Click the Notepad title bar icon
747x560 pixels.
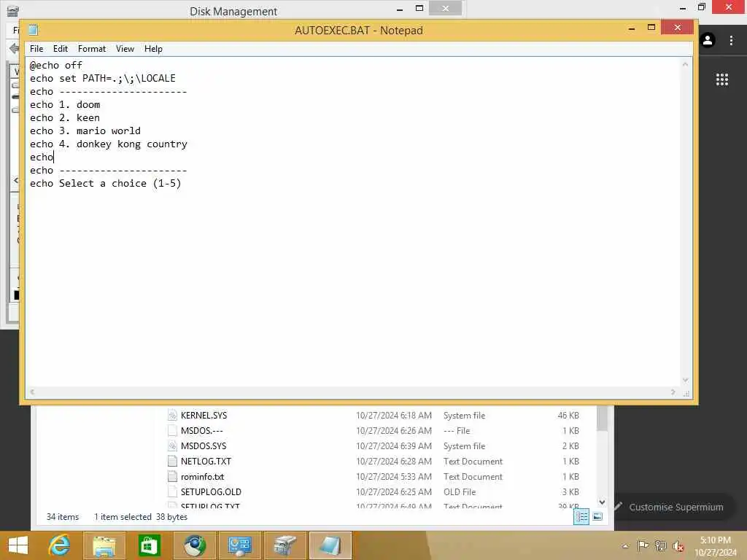point(33,30)
